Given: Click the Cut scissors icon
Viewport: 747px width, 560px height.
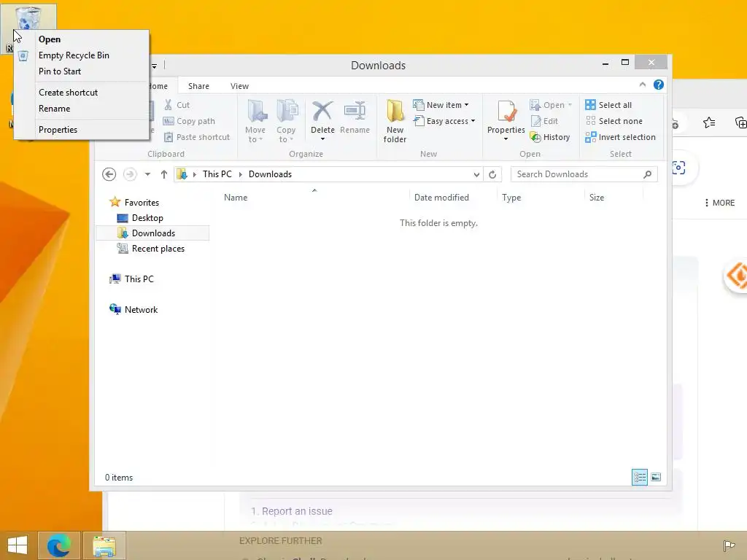Looking at the screenshot, I should 169,105.
